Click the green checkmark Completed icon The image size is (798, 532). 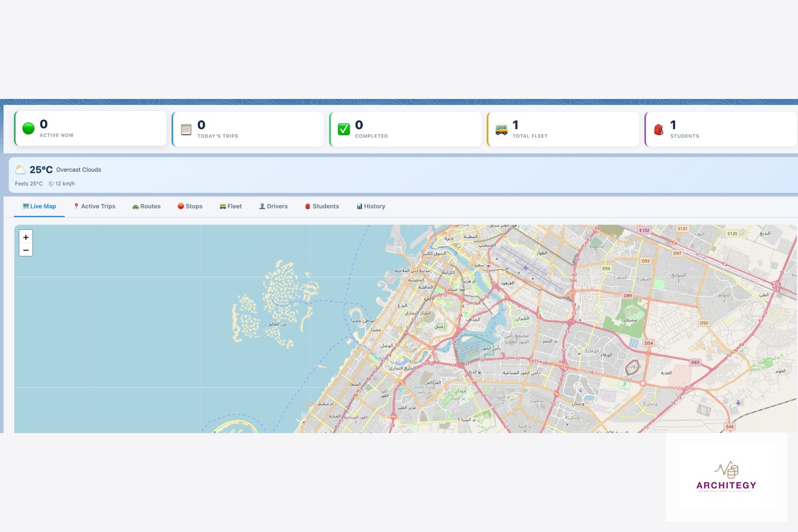[x=344, y=129]
